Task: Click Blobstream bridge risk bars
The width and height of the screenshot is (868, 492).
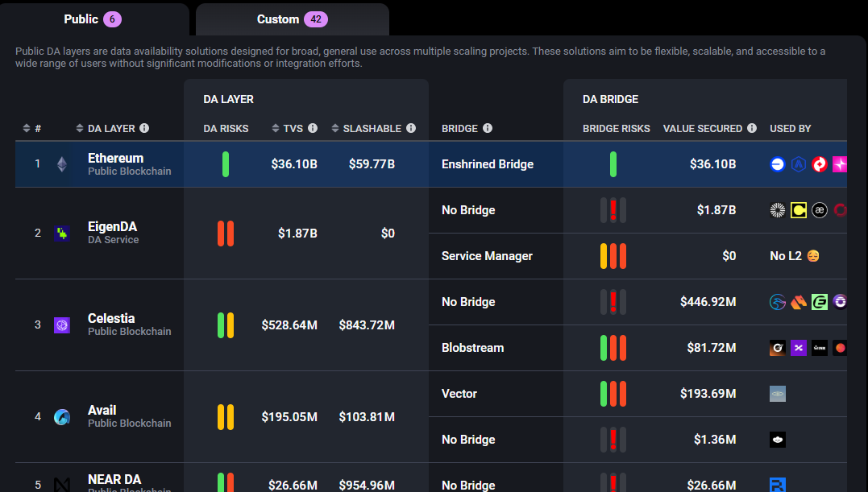Action: click(x=613, y=348)
